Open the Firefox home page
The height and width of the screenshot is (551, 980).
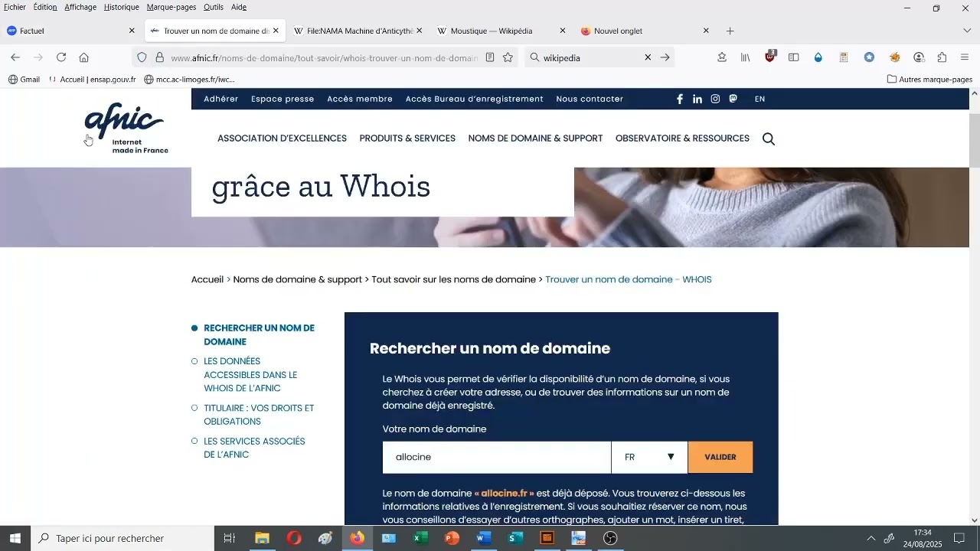point(84,57)
